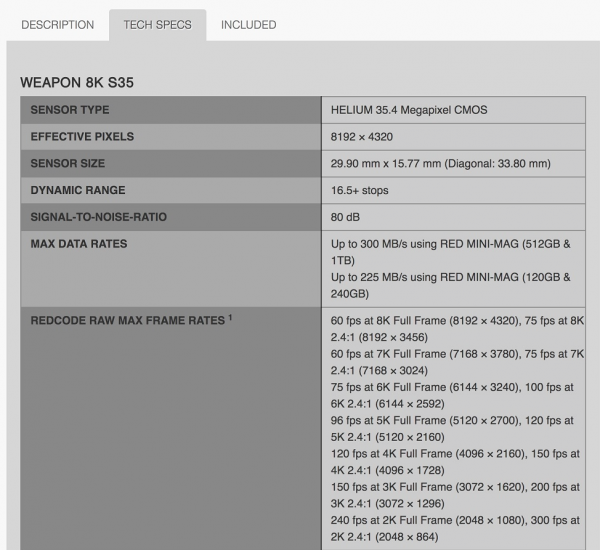The width and height of the screenshot is (600, 550).
Task: Select the Tech Specs tab
Action: pyautogui.click(x=157, y=25)
